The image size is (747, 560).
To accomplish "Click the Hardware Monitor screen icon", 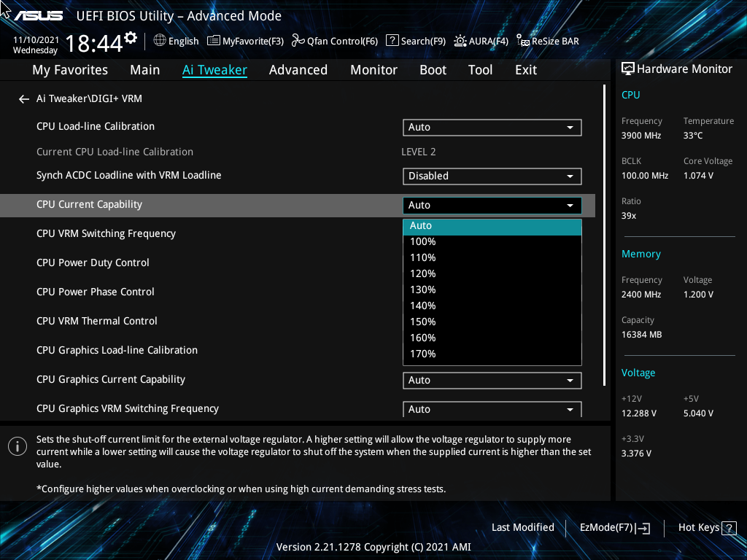I will pos(628,69).
